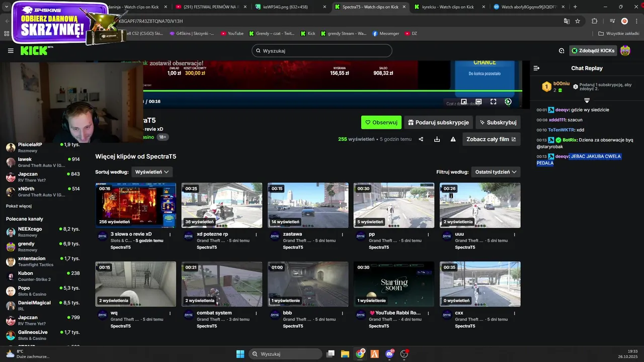The width and height of the screenshot is (644, 362).
Task: Open File Explorer from the taskbar
Action: click(x=345, y=354)
